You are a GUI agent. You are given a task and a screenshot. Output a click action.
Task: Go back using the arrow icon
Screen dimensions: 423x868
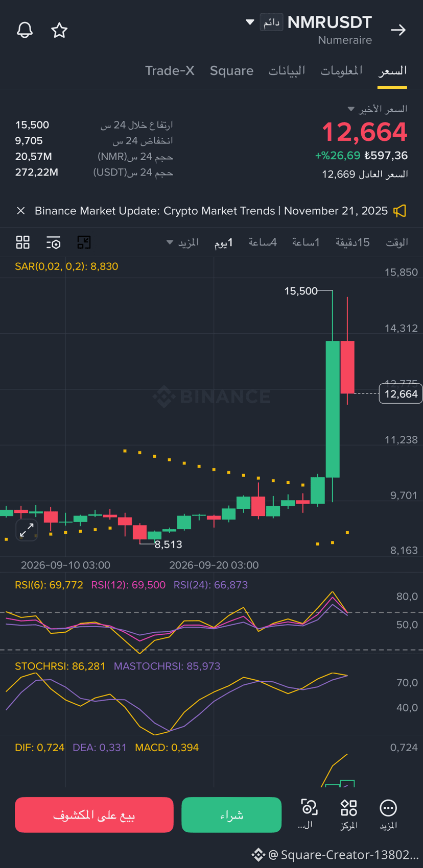[x=398, y=30]
